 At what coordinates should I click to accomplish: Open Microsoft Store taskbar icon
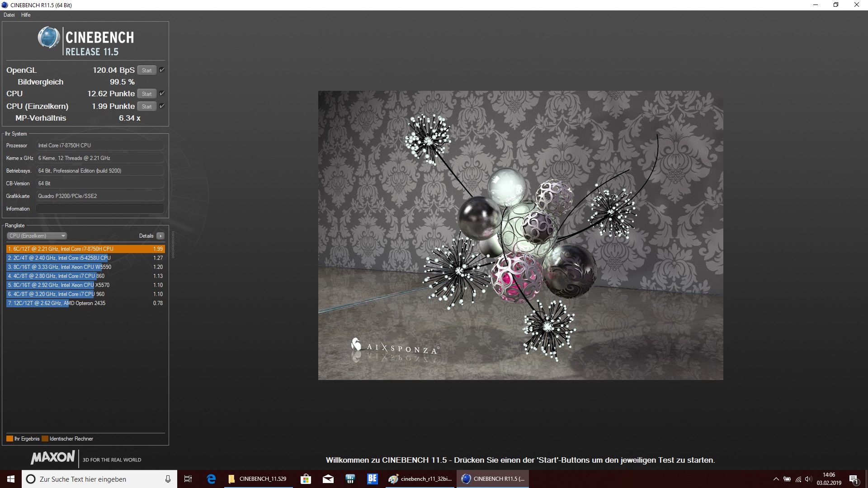[x=306, y=479]
